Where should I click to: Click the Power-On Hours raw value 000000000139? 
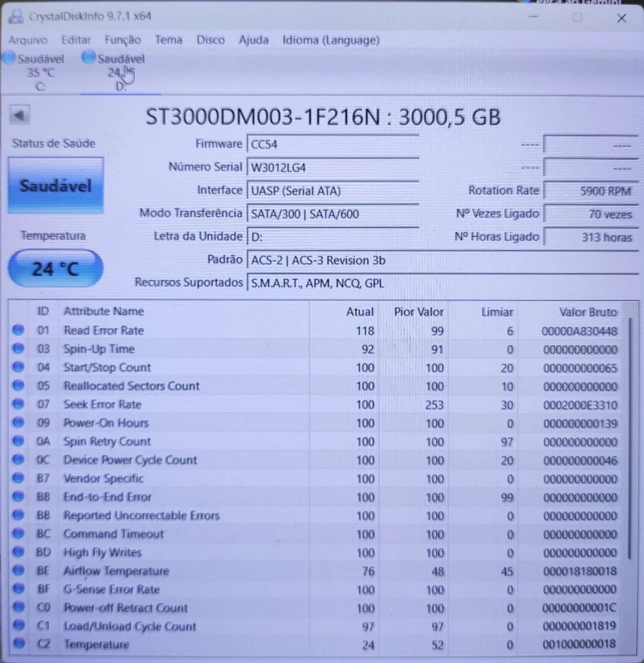point(580,424)
